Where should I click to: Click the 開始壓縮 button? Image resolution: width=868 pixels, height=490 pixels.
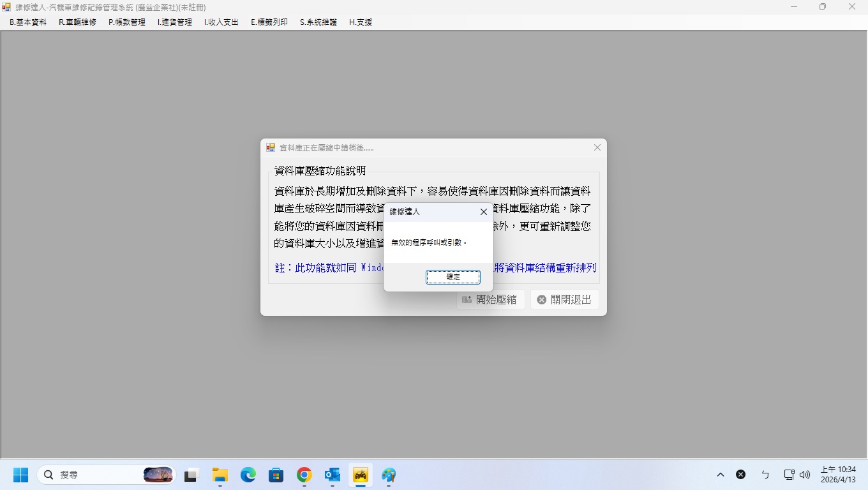[x=490, y=300]
